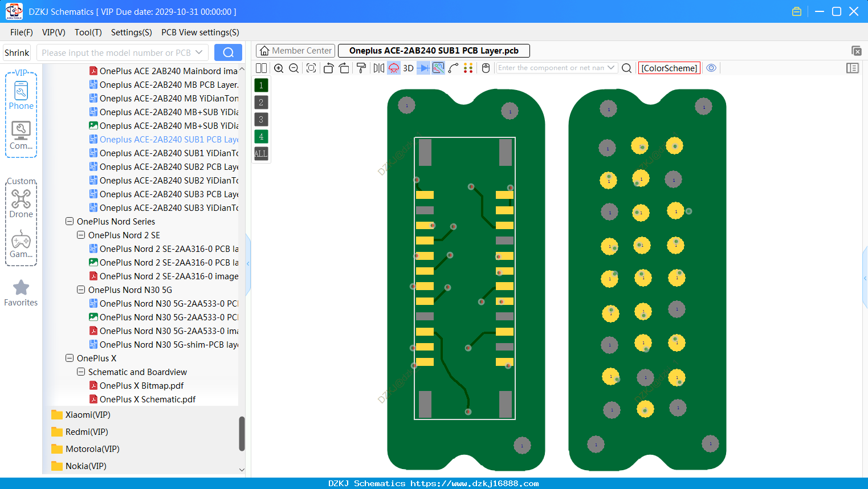Open the right side panel icon
Viewport: 868px width, 489px height.
[853, 68]
